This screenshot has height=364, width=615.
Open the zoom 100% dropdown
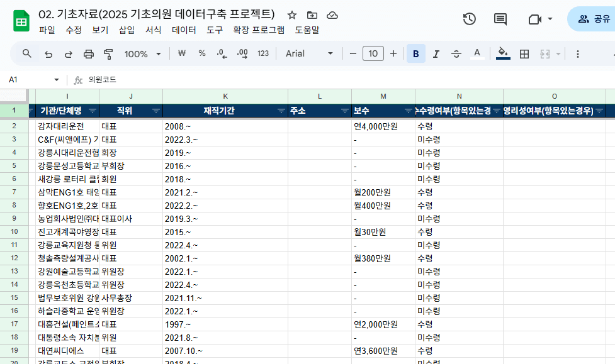point(142,54)
